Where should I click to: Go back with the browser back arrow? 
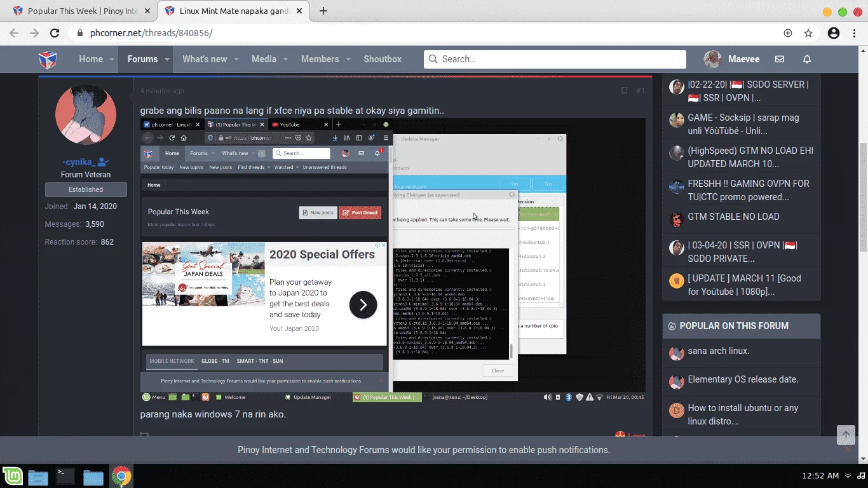[x=14, y=33]
